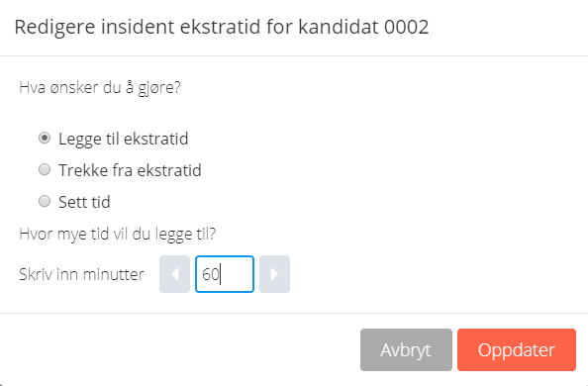Click the 'Hva ønsker du å gjøre?' question text
The height and width of the screenshot is (386, 588).
tap(100, 88)
